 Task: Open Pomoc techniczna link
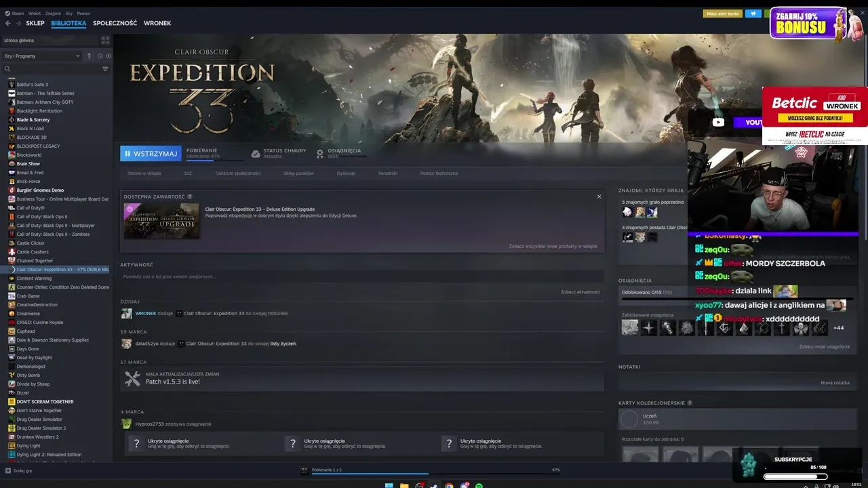(439, 174)
